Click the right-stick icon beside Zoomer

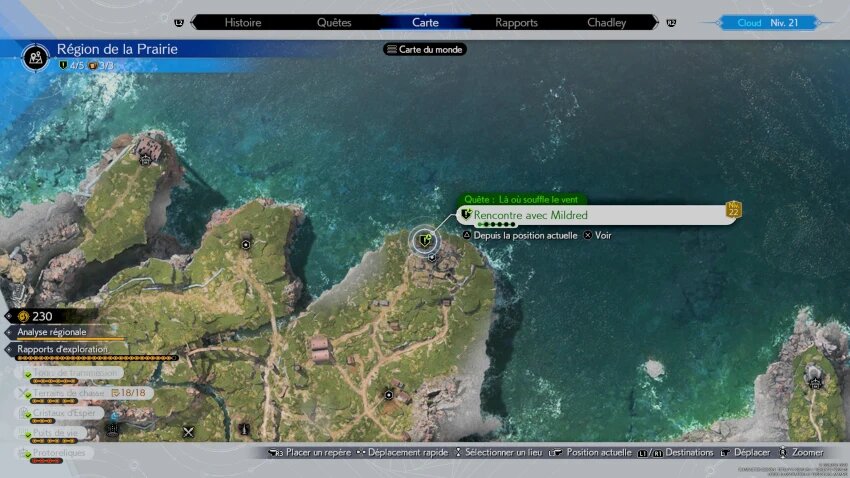click(x=783, y=452)
